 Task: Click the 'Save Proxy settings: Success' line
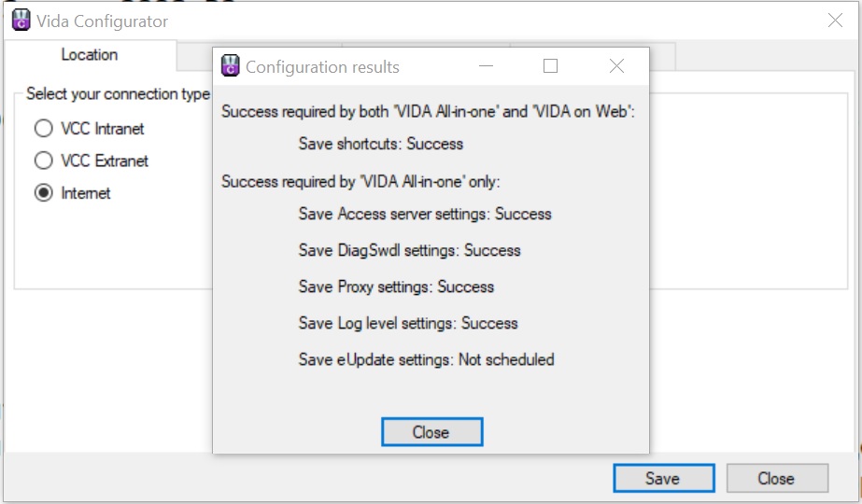(396, 287)
